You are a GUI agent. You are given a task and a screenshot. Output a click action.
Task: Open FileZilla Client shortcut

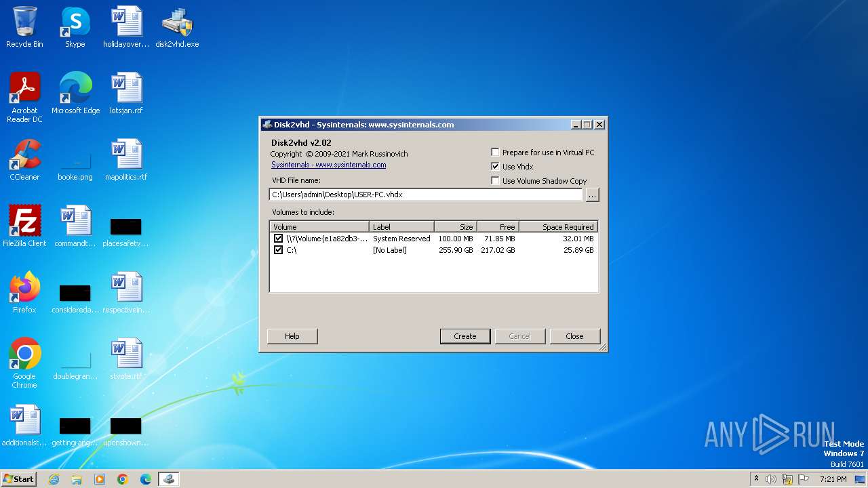tap(24, 226)
